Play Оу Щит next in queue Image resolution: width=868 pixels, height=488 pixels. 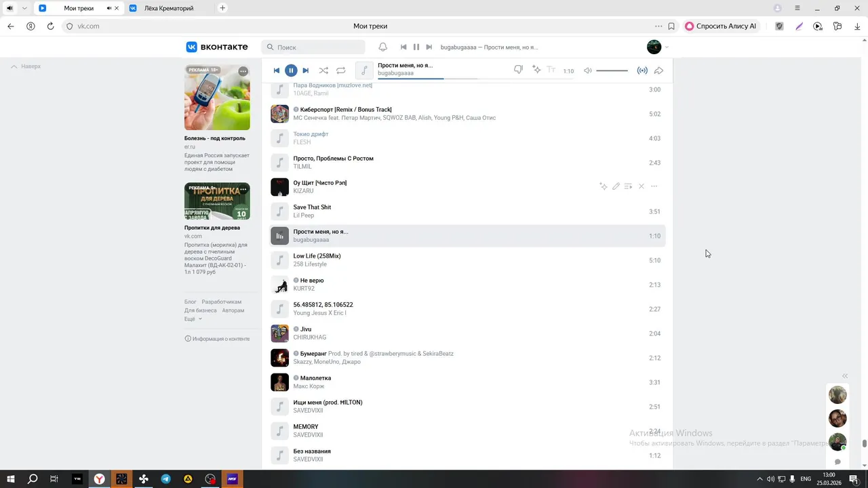(x=629, y=186)
